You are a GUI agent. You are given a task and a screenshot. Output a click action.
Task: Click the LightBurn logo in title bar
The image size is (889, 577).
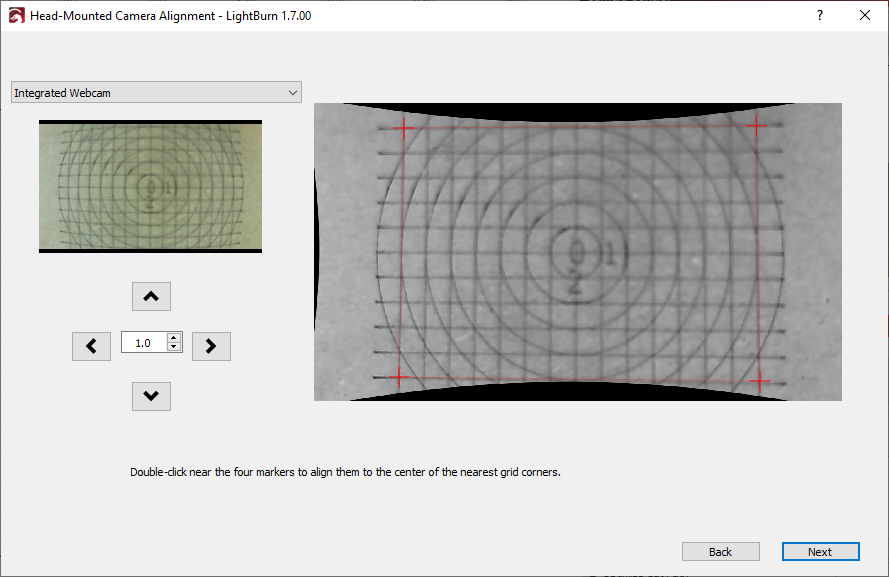pyautogui.click(x=15, y=15)
